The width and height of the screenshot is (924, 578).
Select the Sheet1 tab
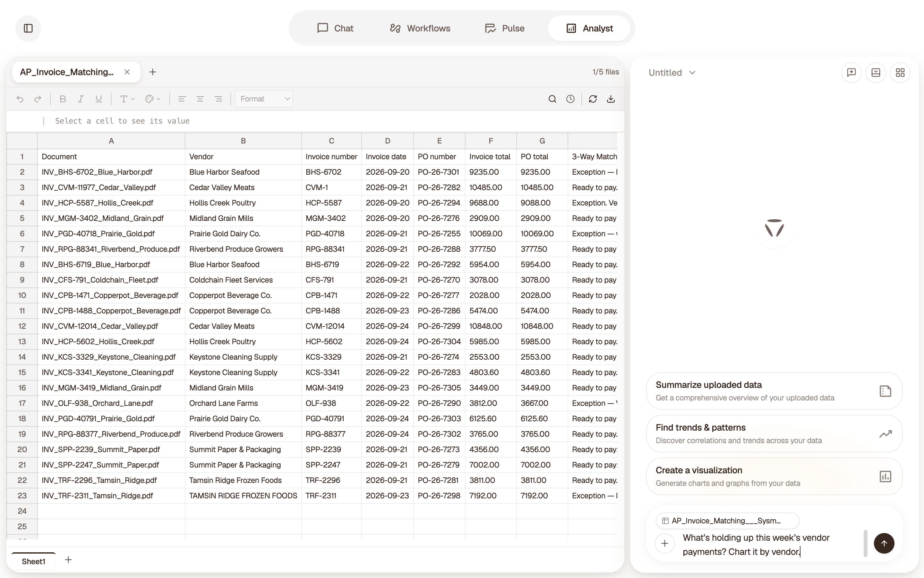[34, 561]
